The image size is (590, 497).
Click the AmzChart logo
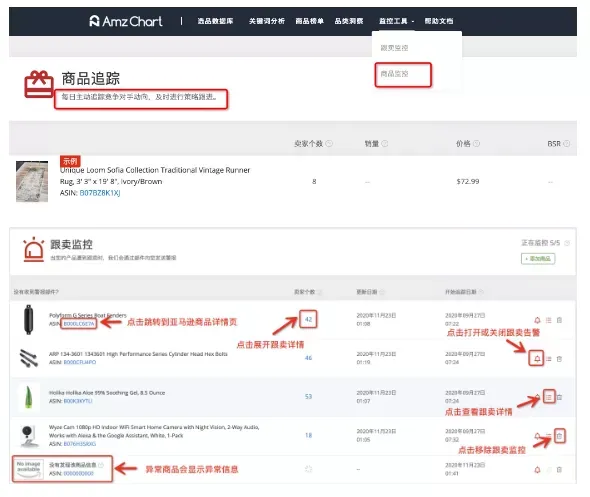pyautogui.click(x=126, y=21)
